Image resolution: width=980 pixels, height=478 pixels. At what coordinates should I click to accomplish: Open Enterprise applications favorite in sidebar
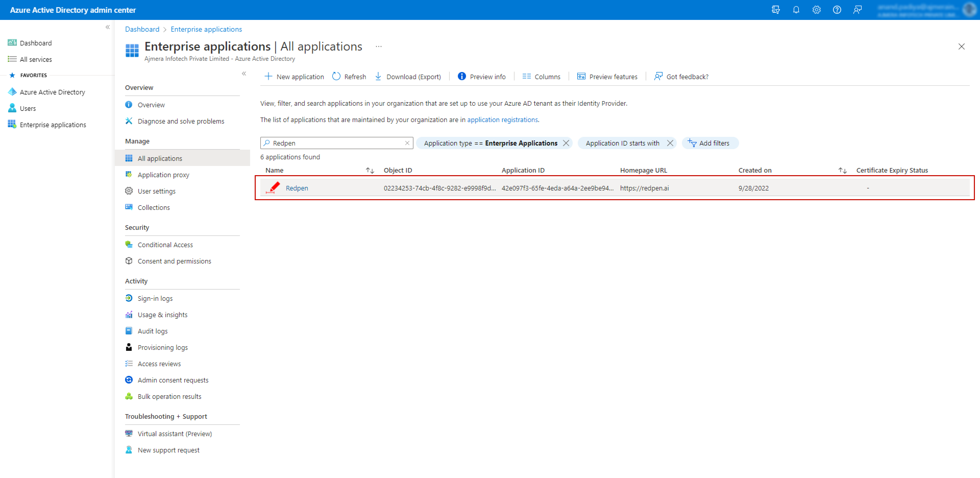point(53,125)
